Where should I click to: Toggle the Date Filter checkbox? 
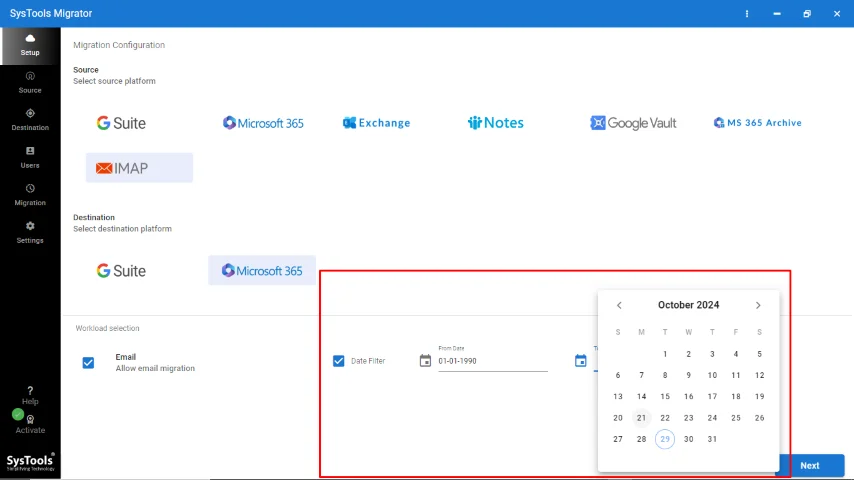tap(339, 361)
